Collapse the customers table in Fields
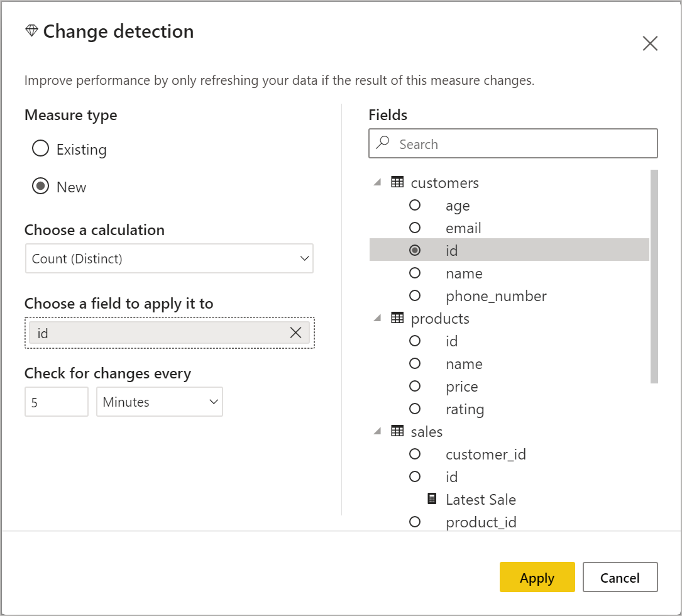 tap(377, 182)
